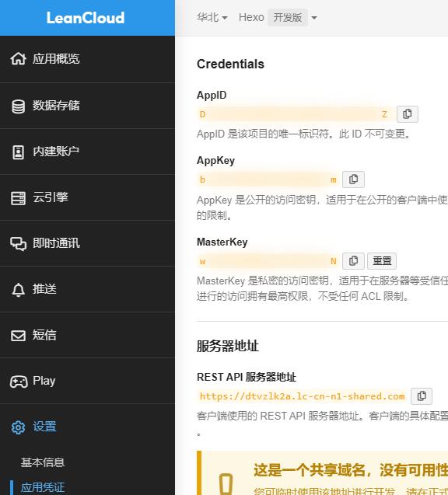
Task: Open the Play menu item
Action: (87, 381)
